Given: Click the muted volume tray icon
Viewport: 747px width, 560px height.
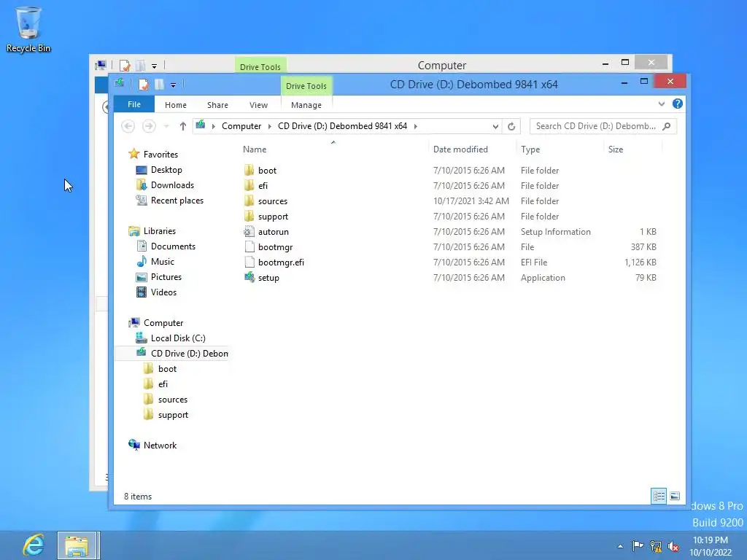Looking at the screenshot, I should (x=673, y=546).
